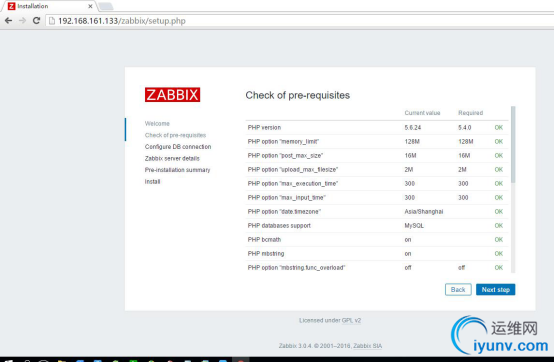Click the Required column header
The image size is (554, 362).
(470, 113)
